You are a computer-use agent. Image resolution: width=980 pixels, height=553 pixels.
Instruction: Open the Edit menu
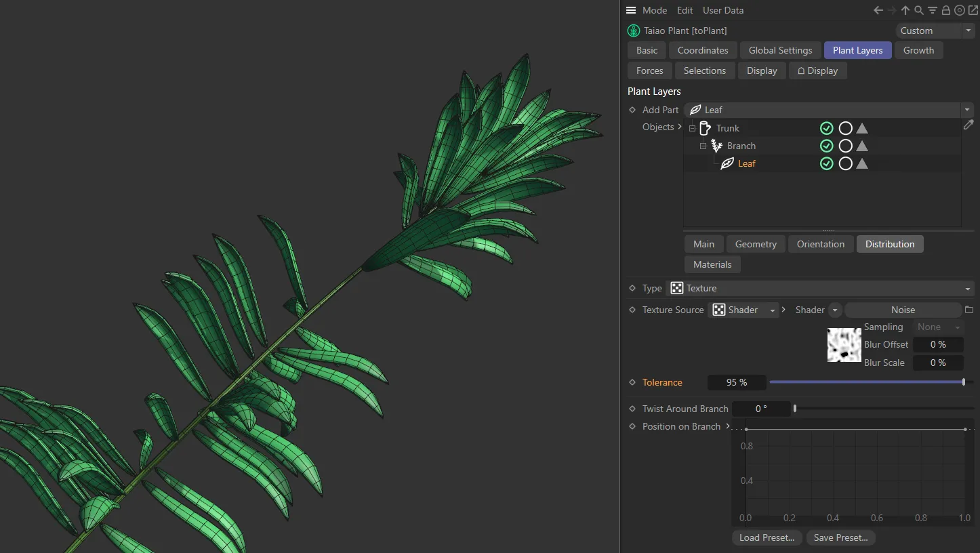point(685,10)
